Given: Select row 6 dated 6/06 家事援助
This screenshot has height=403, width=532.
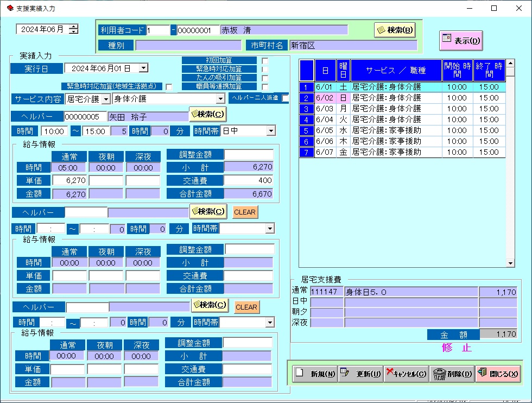Looking at the screenshot, I should pyautogui.click(x=402, y=141).
